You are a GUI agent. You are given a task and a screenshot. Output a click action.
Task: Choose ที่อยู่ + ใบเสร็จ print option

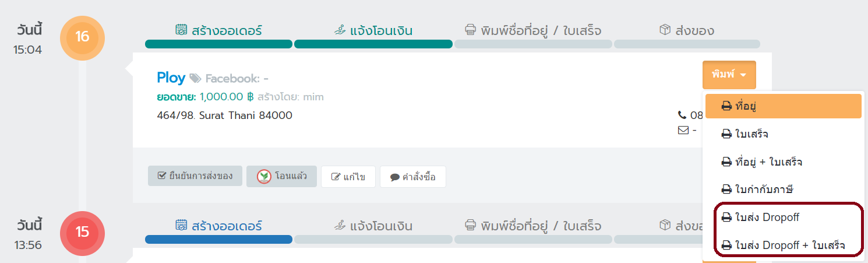pos(783,162)
